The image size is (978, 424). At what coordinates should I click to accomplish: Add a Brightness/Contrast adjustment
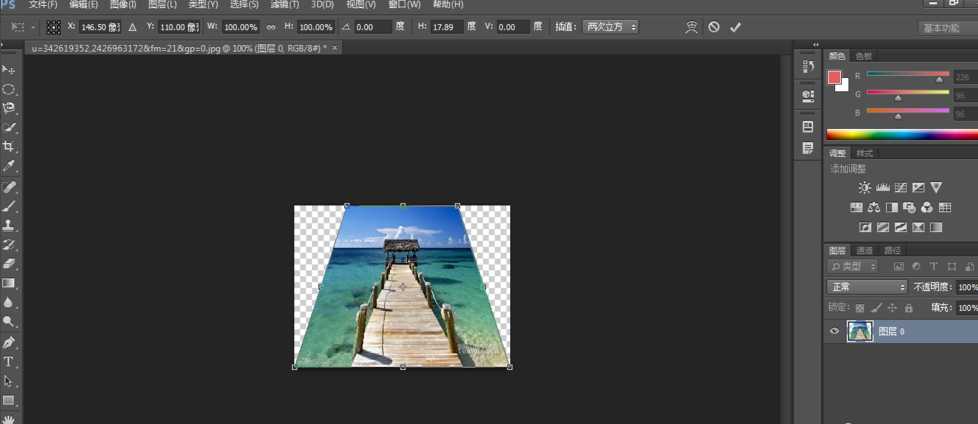[865, 188]
